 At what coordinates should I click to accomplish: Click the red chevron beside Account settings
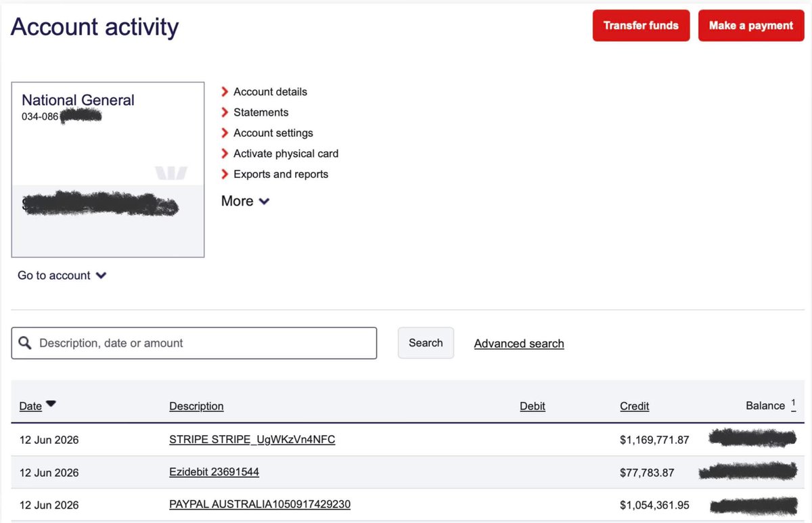pyautogui.click(x=225, y=133)
